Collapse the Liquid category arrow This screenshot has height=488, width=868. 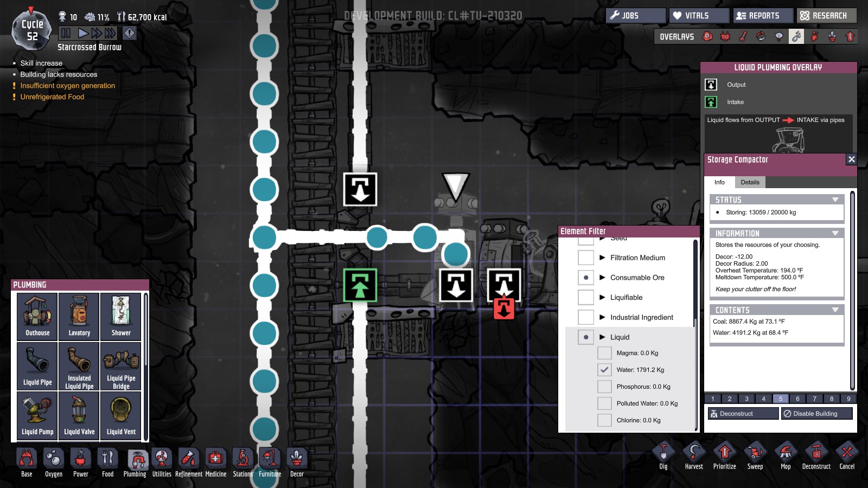(x=602, y=337)
